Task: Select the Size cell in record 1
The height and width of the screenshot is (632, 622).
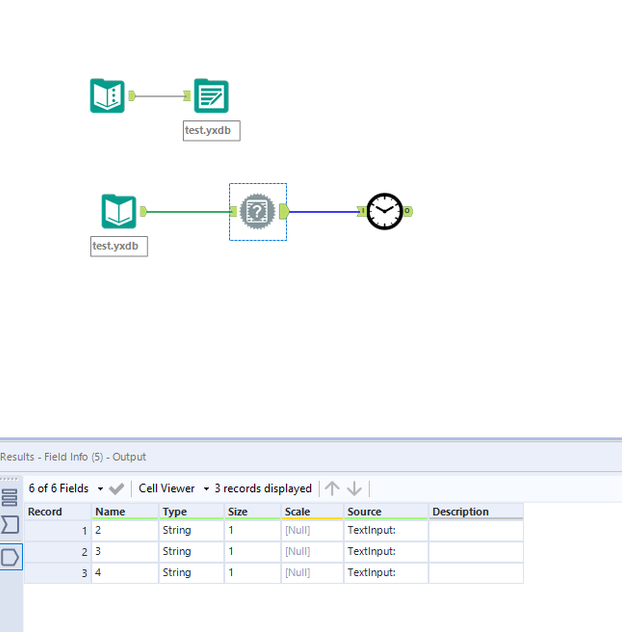Action: click(x=252, y=530)
